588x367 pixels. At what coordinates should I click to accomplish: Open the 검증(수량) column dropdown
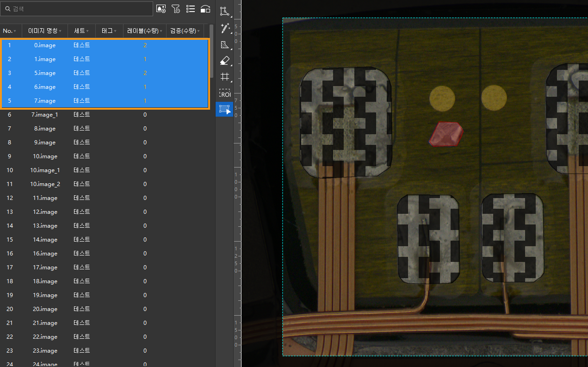(x=198, y=31)
